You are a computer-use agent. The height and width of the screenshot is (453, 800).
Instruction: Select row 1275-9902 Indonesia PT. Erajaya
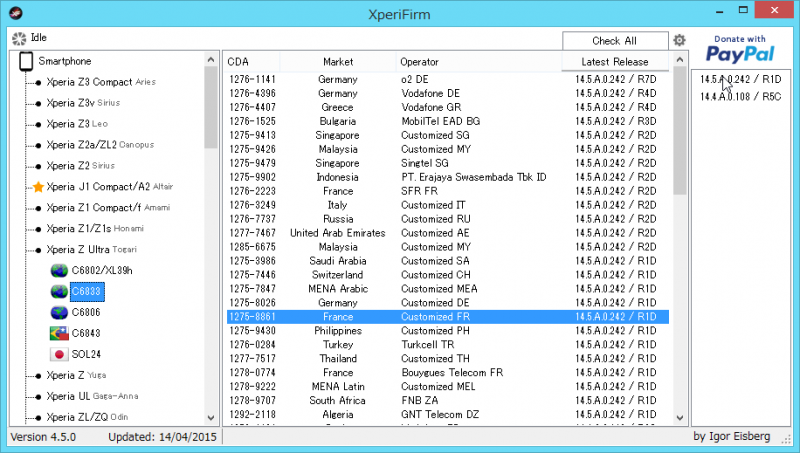click(x=447, y=177)
